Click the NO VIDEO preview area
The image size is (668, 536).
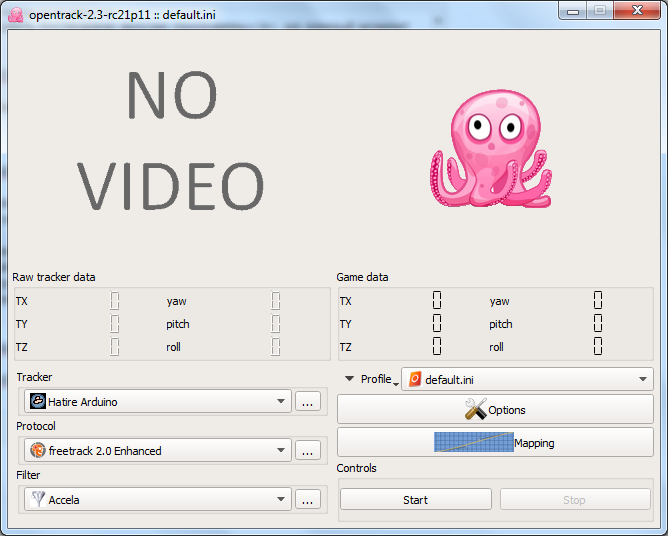click(x=170, y=141)
